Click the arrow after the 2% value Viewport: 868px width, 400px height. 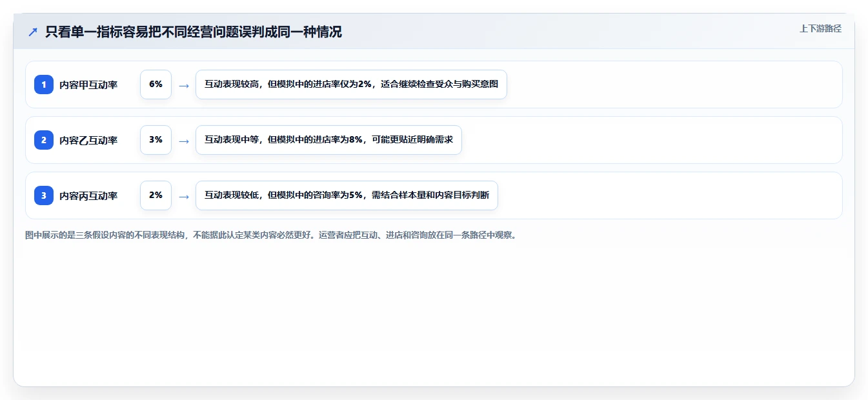tap(184, 196)
